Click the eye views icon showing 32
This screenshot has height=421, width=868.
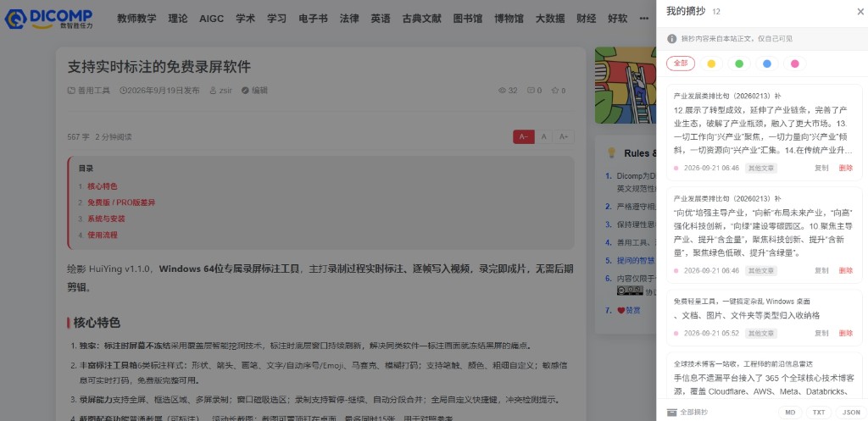[503, 91]
